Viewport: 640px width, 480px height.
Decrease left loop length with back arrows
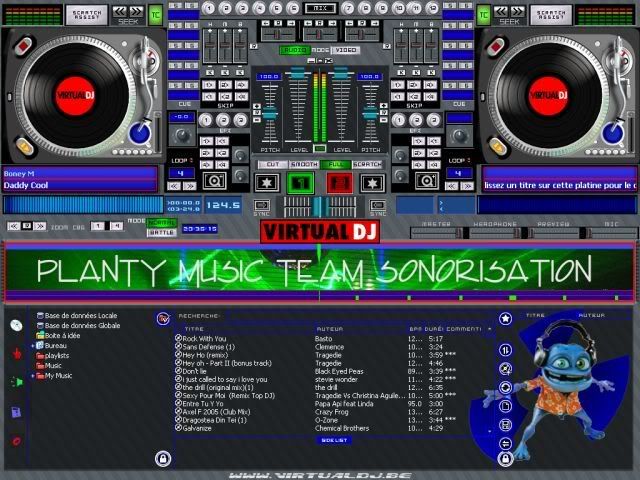174,187
